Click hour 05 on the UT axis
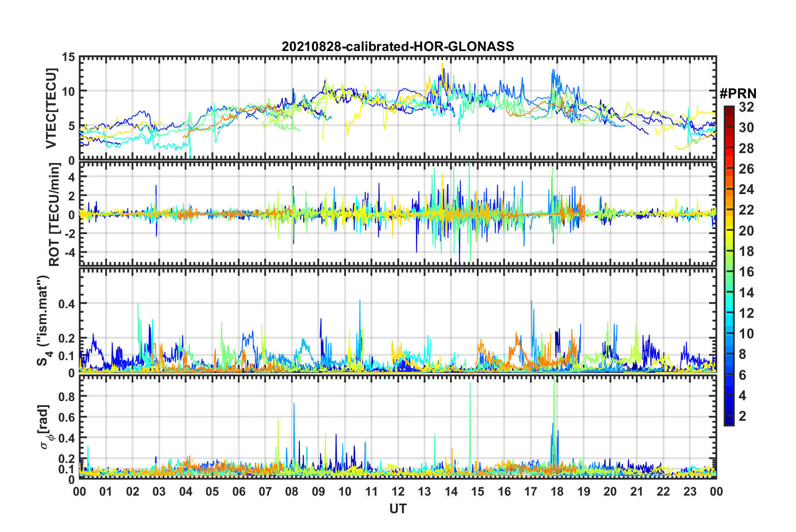 point(212,491)
